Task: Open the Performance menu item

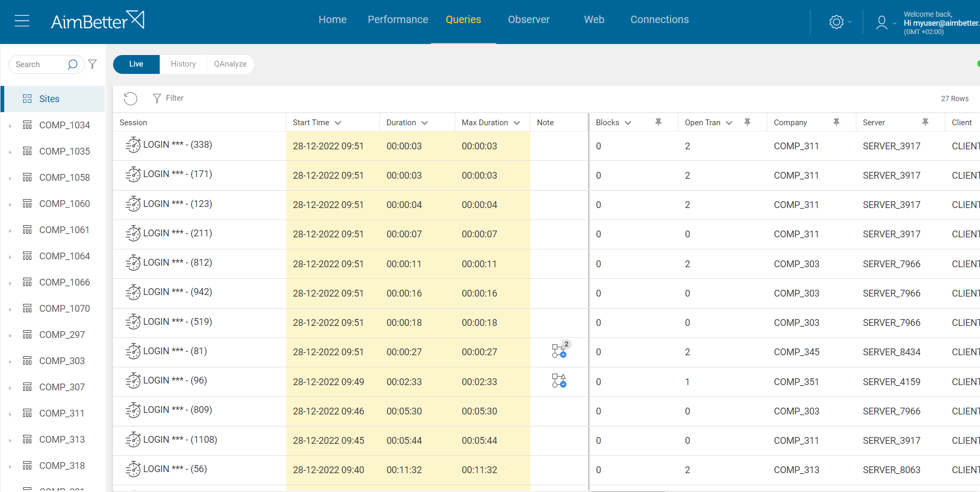Action: (398, 19)
